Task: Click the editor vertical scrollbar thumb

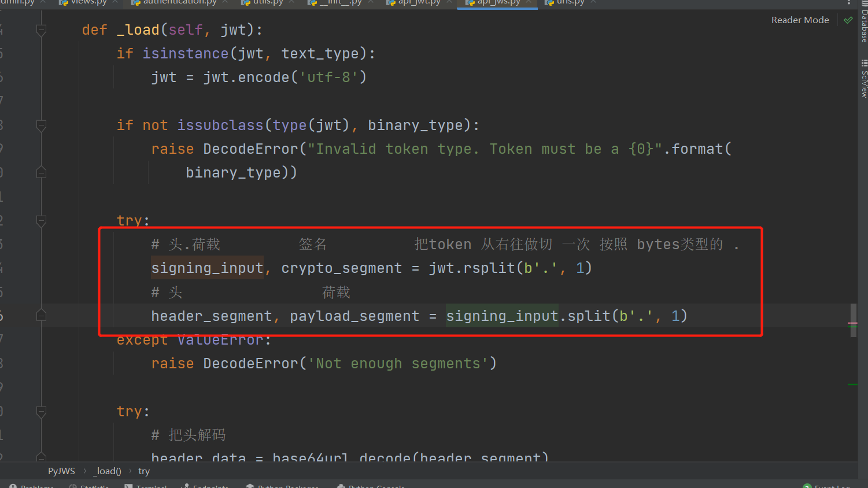Action: tap(853, 320)
